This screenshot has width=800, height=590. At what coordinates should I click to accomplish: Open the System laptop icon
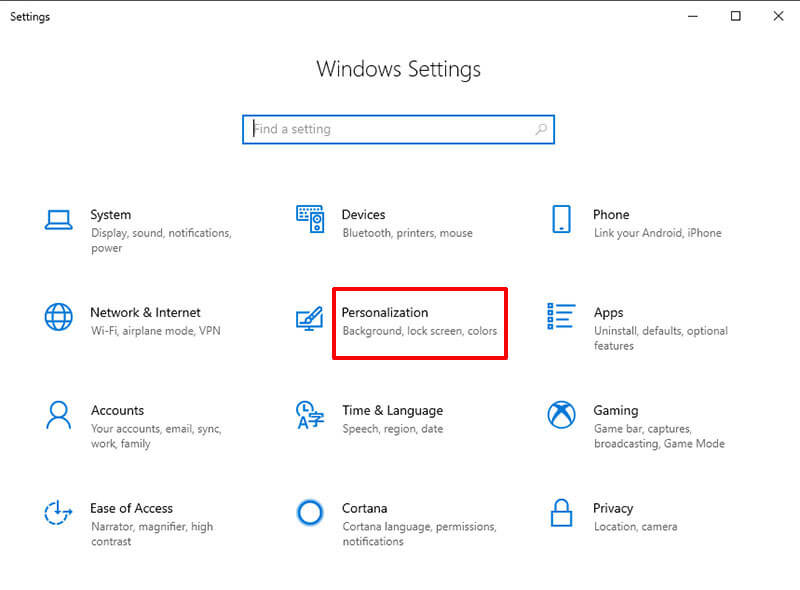click(58, 220)
